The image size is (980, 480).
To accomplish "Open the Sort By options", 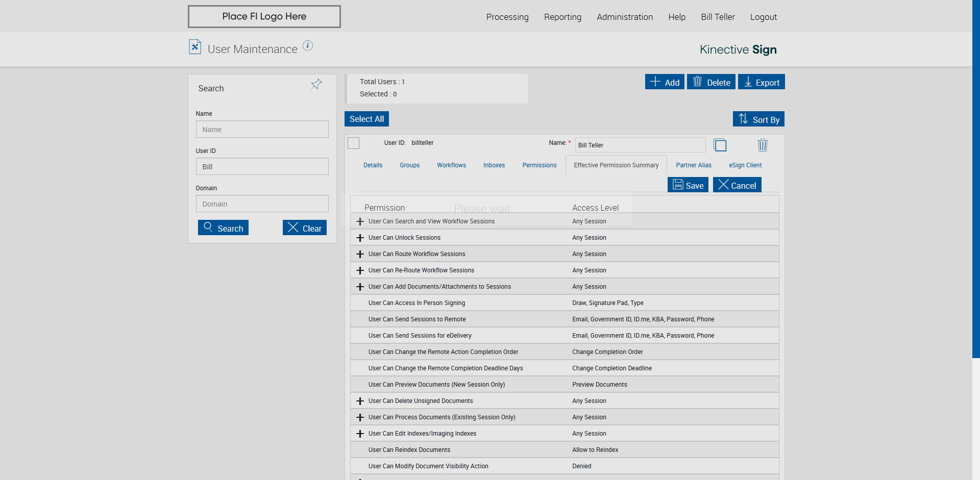I will (x=758, y=119).
